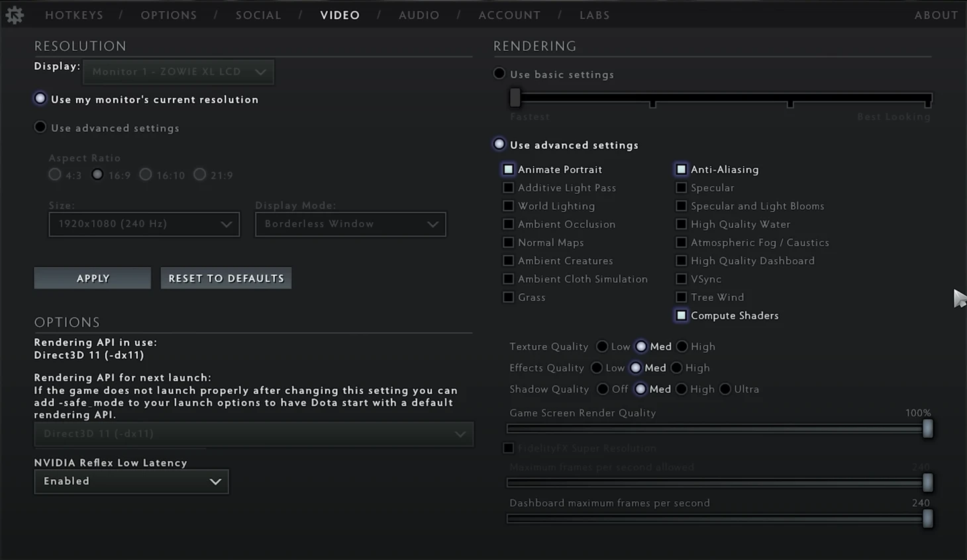Switch to the Audio tab
Viewport: 967px width, 560px height.
419,15
